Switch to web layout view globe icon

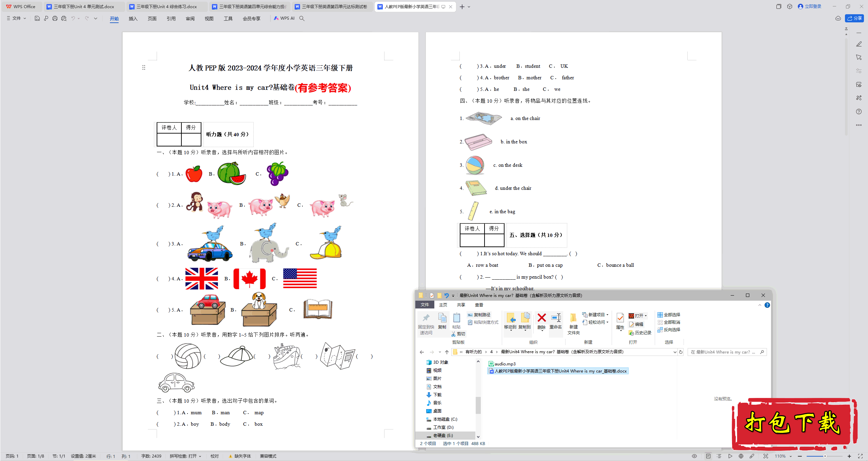tap(741, 456)
